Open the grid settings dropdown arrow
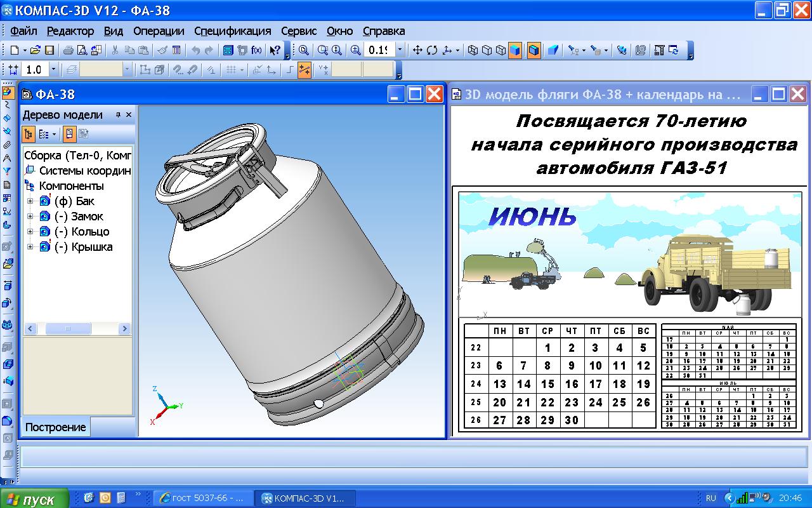 (243, 70)
